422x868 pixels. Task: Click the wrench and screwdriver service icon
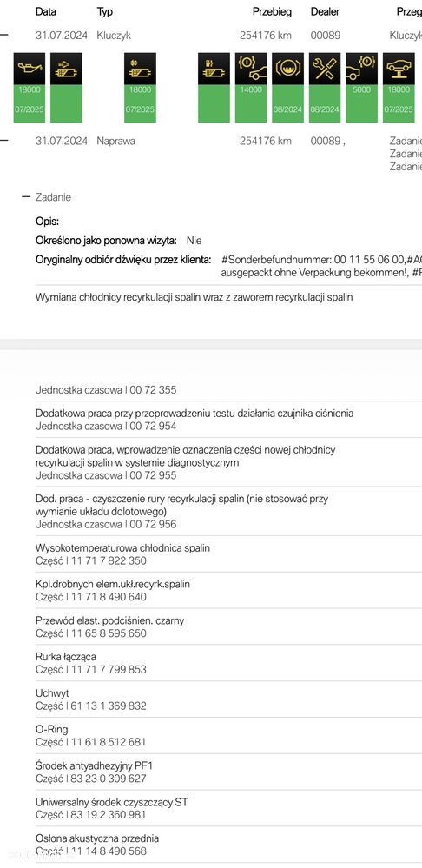[325, 69]
